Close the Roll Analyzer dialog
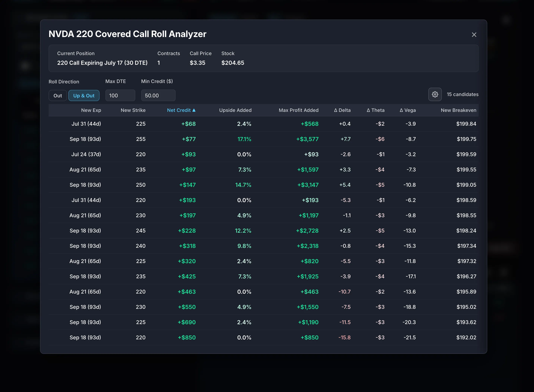Image resolution: width=534 pixels, height=392 pixels. click(474, 35)
